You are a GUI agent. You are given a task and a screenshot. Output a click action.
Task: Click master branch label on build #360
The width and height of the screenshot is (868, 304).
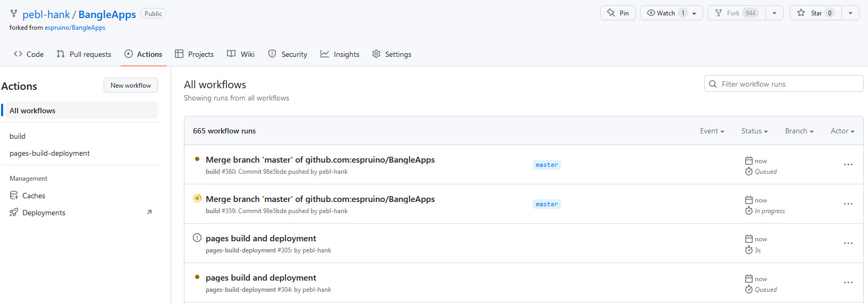[546, 165]
